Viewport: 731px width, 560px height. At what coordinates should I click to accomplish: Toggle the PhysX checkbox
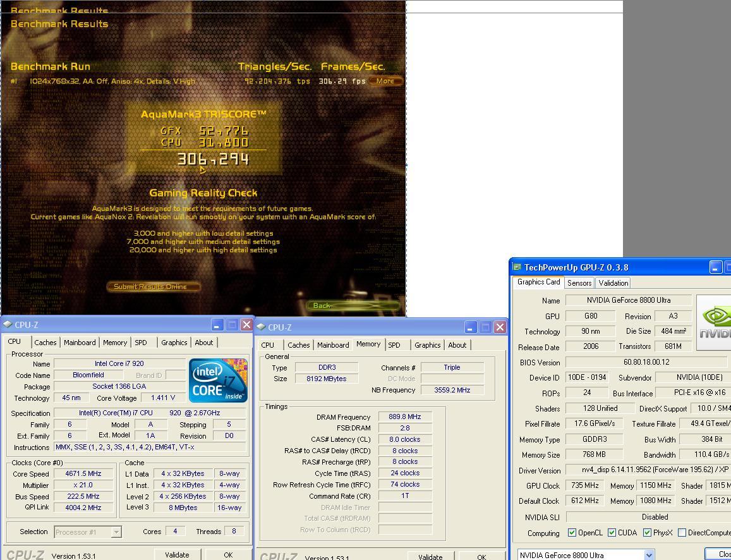tap(647, 532)
